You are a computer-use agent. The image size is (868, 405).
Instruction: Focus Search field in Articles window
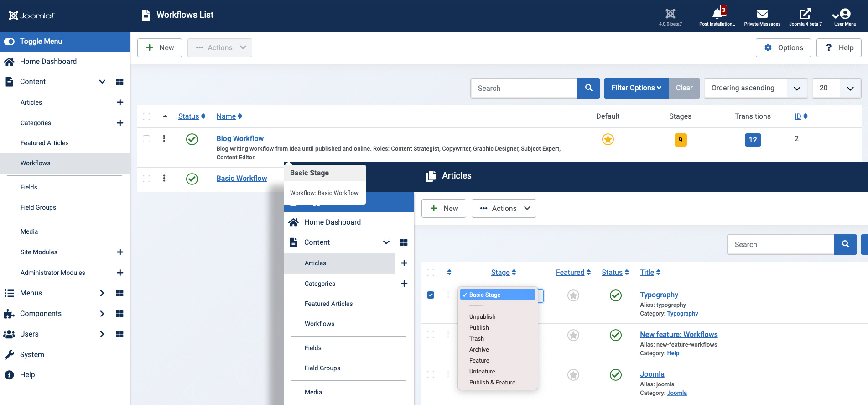pos(781,244)
